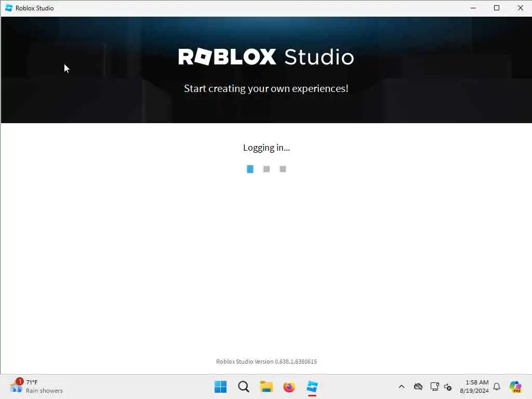532x399 pixels.
Task: Launch File Explorer from taskbar
Action: coord(267,387)
